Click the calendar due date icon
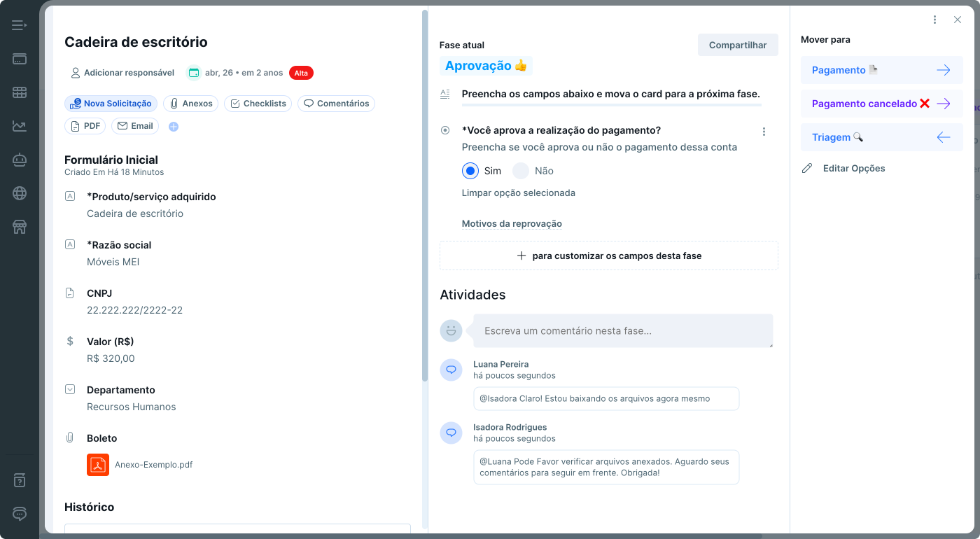The image size is (980, 539). [x=193, y=73]
